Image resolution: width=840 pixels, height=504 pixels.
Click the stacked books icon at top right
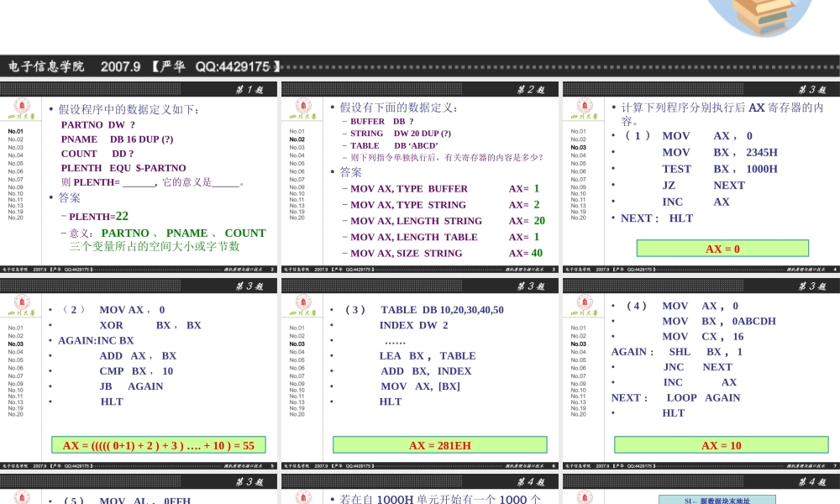coord(759,17)
